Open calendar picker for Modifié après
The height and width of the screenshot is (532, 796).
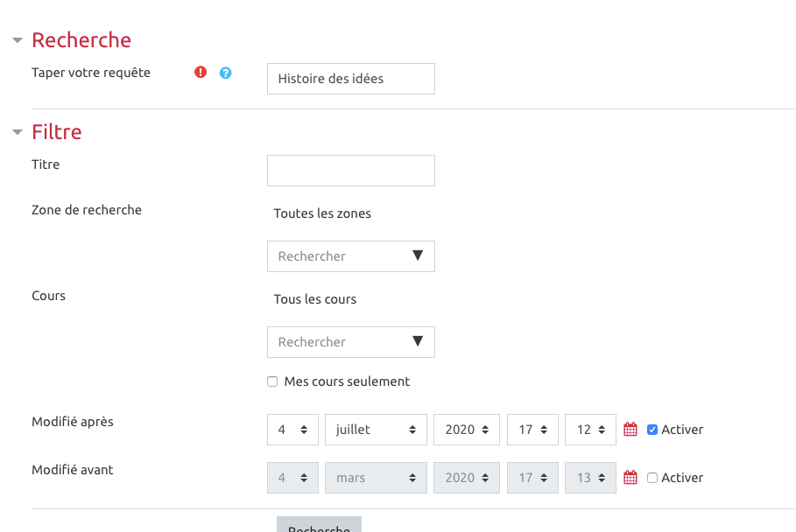[x=630, y=430]
